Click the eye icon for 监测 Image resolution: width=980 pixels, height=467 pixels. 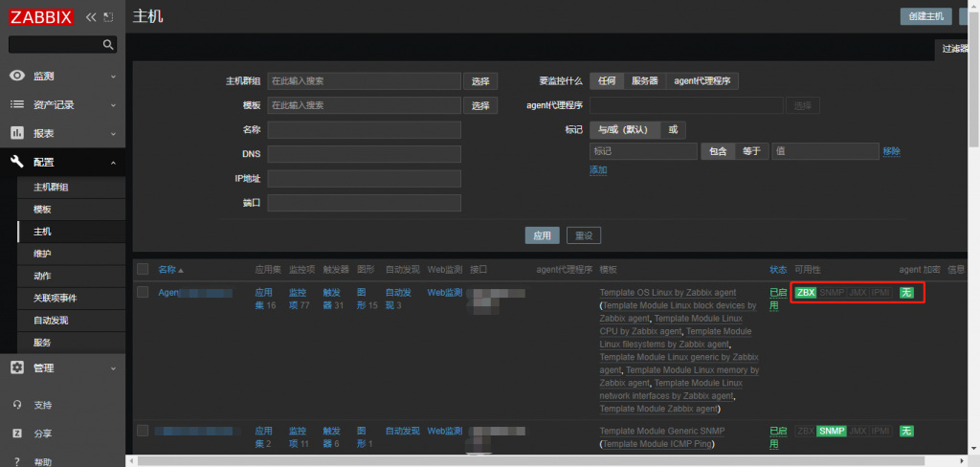(17, 76)
